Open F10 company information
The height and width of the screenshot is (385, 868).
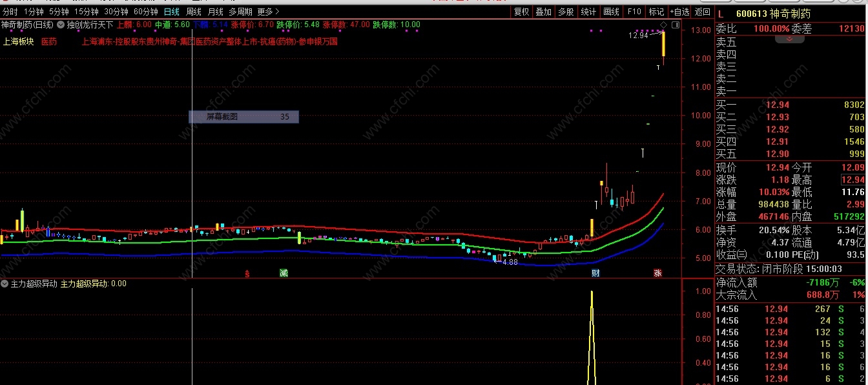click(x=634, y=12)
